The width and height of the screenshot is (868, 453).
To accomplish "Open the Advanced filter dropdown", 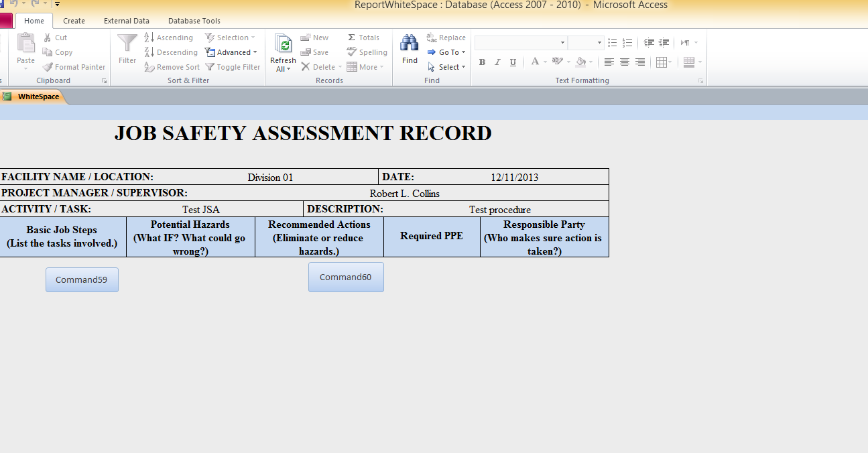I will pos(233,52).
